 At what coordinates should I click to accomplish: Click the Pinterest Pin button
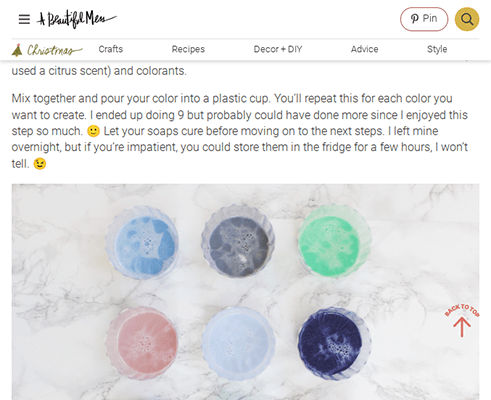pyautogui.click(x=424, y=19)
